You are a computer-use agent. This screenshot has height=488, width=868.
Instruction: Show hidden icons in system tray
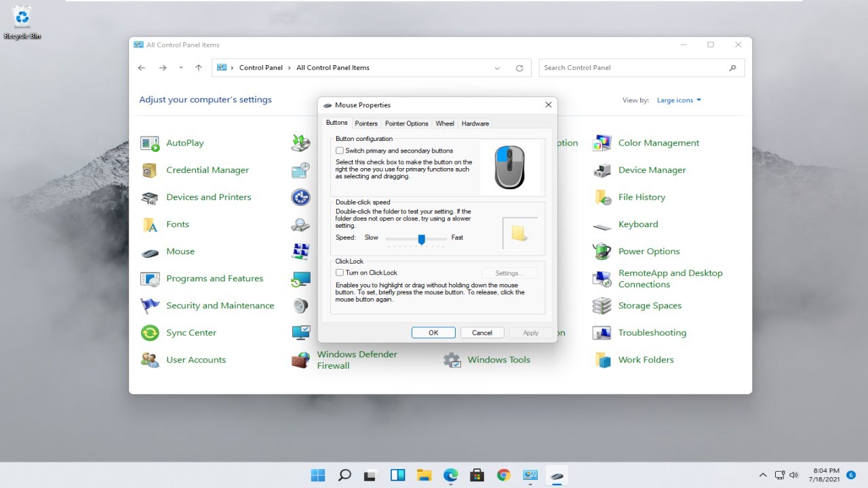click(x=763, y=475)
